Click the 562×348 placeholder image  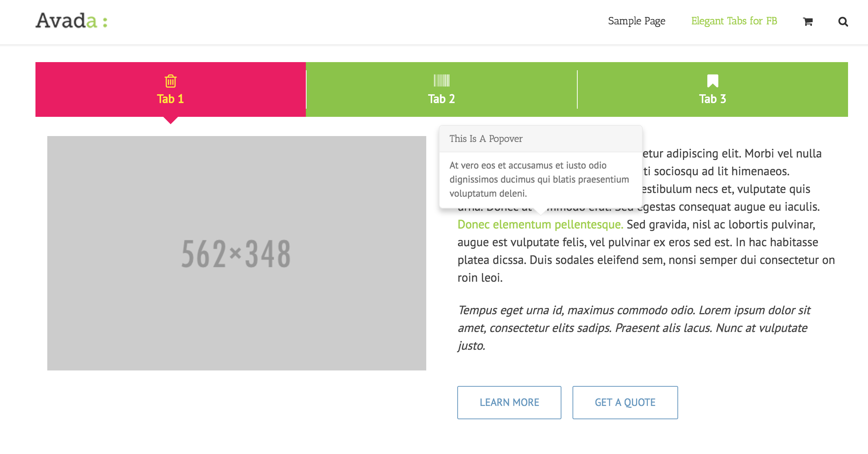point(236,253)
